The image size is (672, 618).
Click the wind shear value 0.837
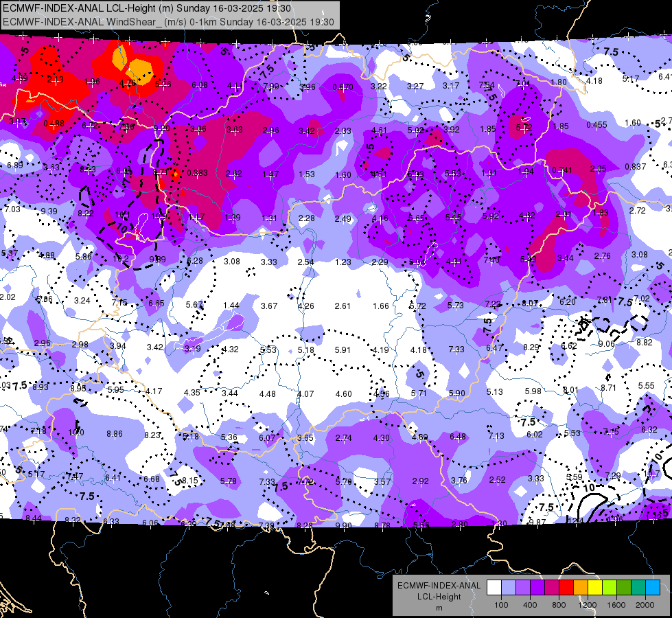635,166
